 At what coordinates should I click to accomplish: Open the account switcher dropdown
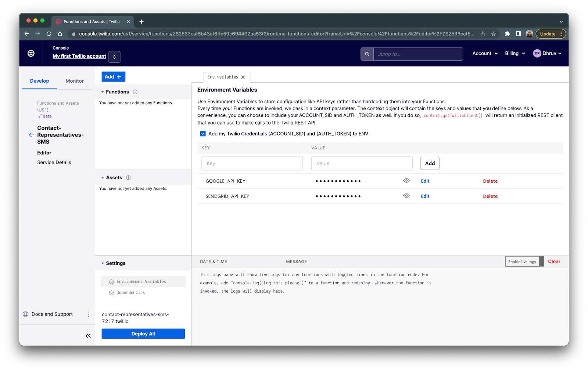tap(114, 57)
